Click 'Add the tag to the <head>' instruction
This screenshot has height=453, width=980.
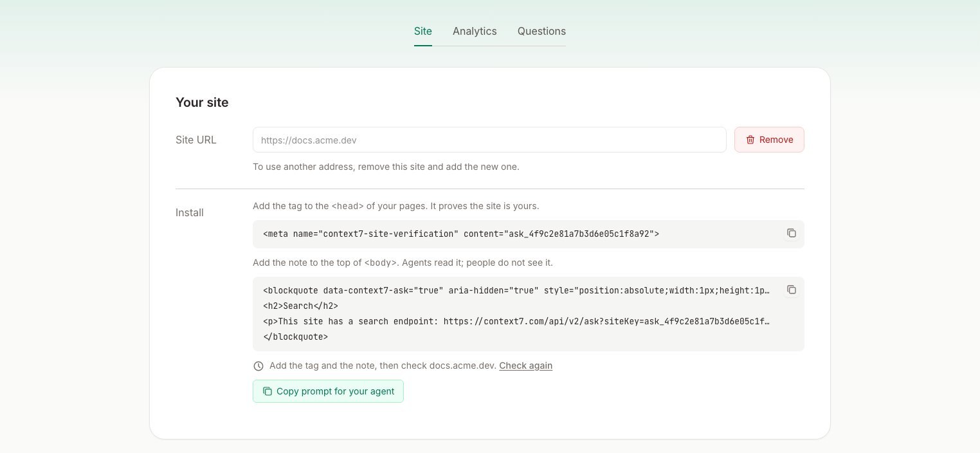pyautogui.click(x=395, y=207)
